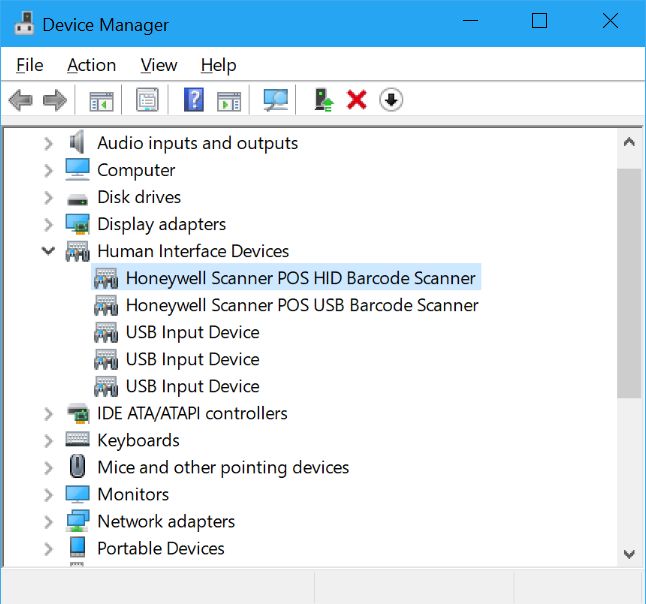Click the scrollbar up arrow
Viewport: 646px width, 604px height.
[629, 143]
